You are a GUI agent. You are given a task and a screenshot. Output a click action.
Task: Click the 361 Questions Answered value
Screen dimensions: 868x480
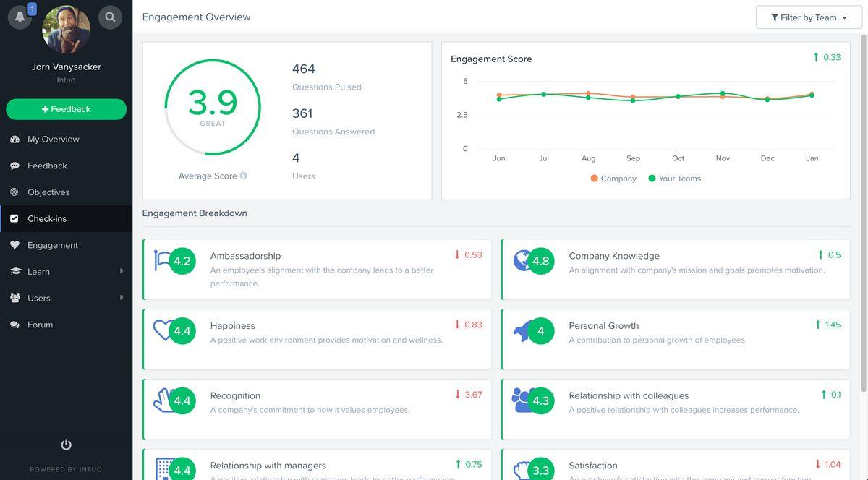302,113
